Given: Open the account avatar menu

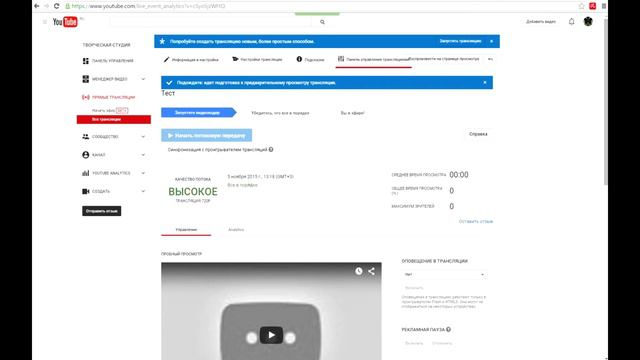Looking at the screenshot, I should [x=588, y=22].
